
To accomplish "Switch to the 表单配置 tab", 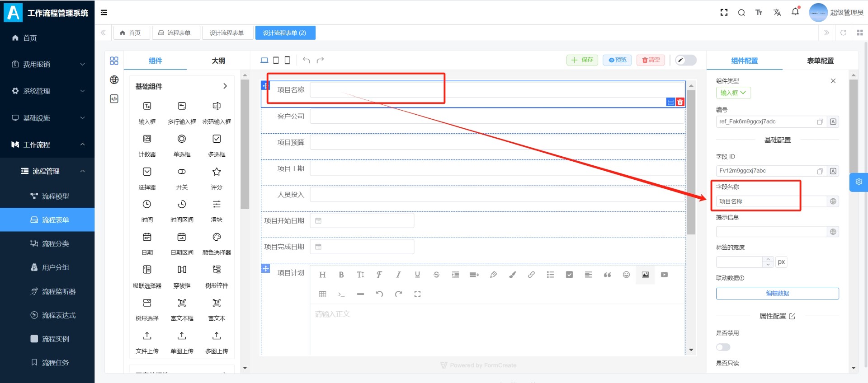I will (820, 61).
